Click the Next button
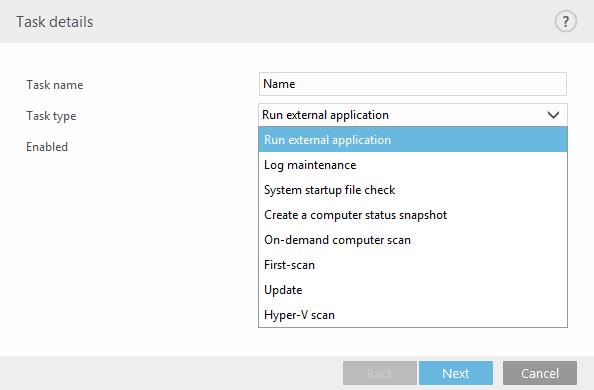This screenshot has width=594, height=390. 456,373
